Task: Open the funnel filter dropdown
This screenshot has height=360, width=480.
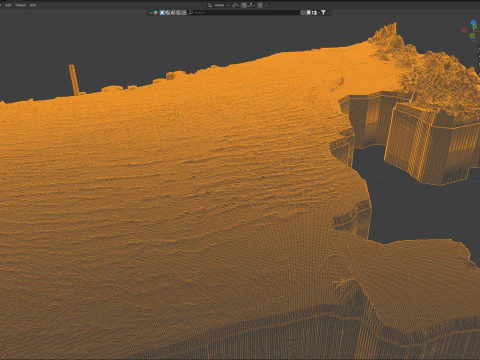Action: (x=325, y=13)
